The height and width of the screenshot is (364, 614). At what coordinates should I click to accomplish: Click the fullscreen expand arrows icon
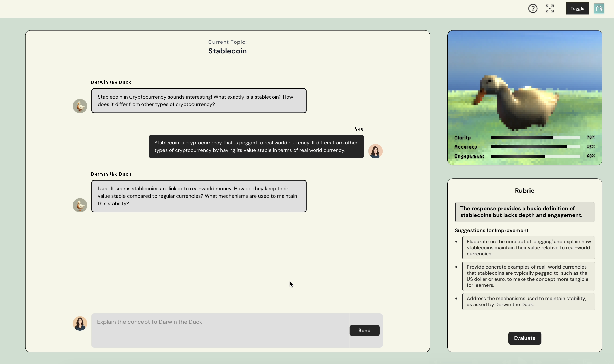point(550,9)
